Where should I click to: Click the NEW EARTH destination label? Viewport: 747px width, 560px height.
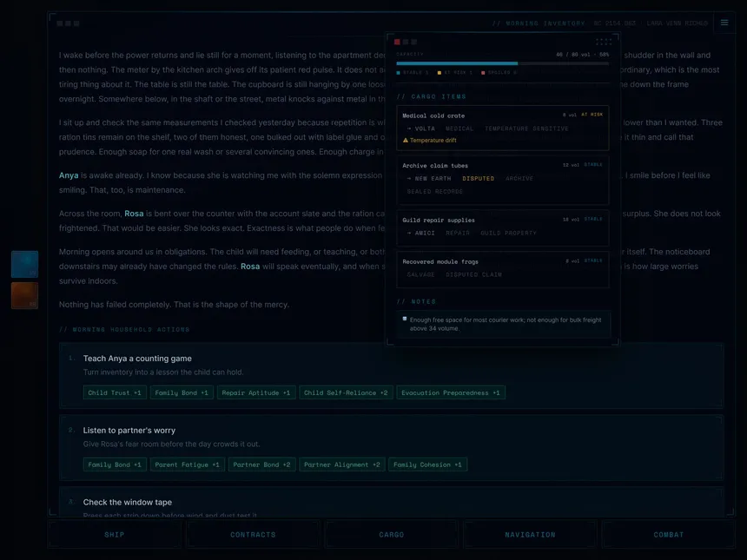[429, 179]
